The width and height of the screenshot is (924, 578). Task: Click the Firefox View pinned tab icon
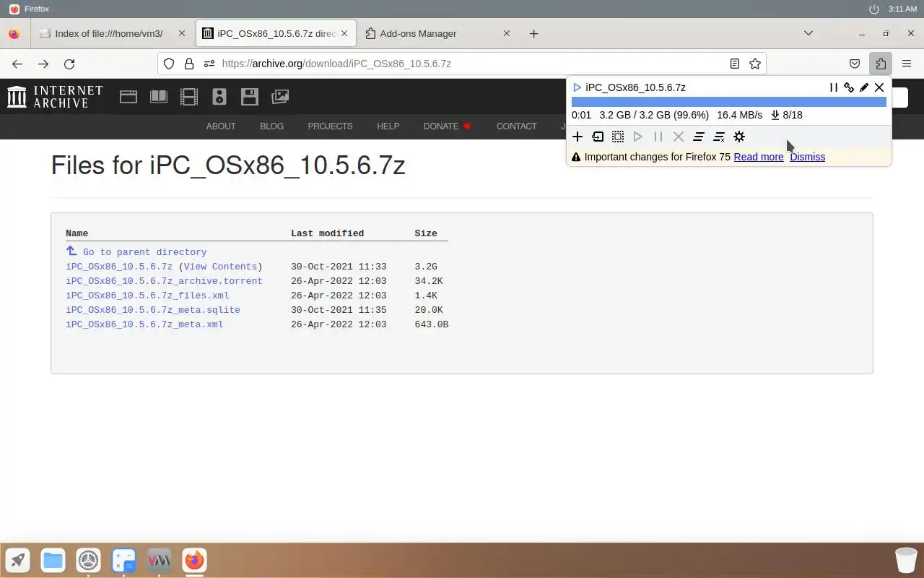tap(14, 33)
